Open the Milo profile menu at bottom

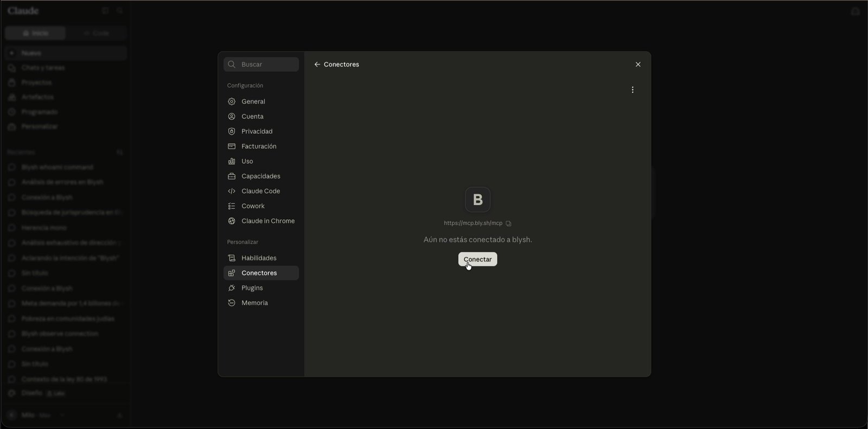[x=37, y=415]
